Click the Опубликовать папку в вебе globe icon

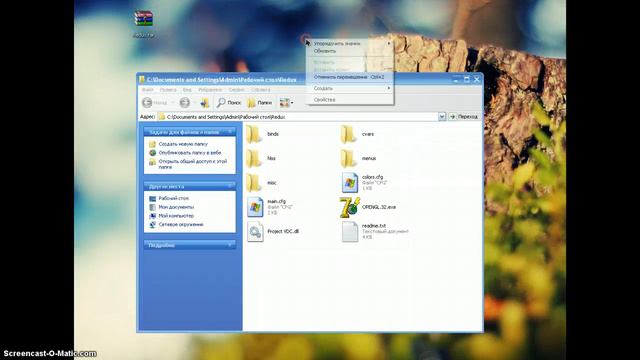(153, 153)
